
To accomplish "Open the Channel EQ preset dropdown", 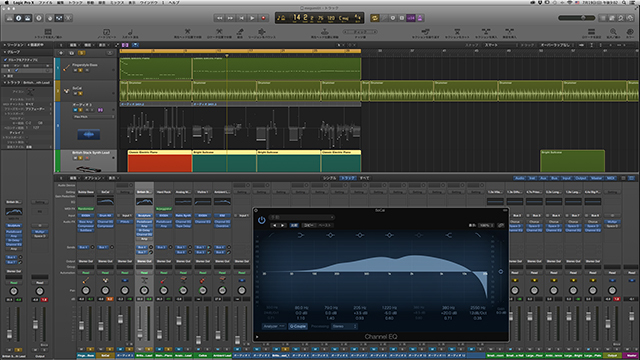I will pyautogui.click(x=302, y=217).
